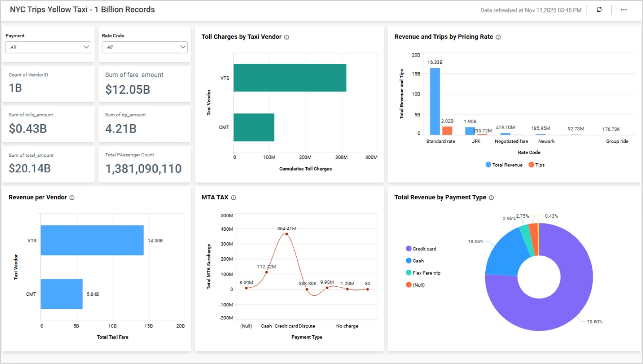Click the Sum of total_amount card
Viewport: 643px width, 364px height.
tap(48, 164)
